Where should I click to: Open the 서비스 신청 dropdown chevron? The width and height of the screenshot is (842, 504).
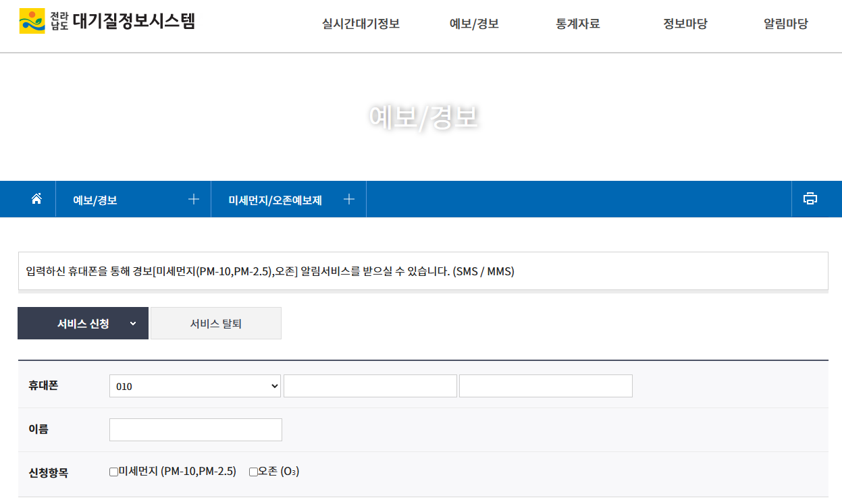click(x=132, y=323)
